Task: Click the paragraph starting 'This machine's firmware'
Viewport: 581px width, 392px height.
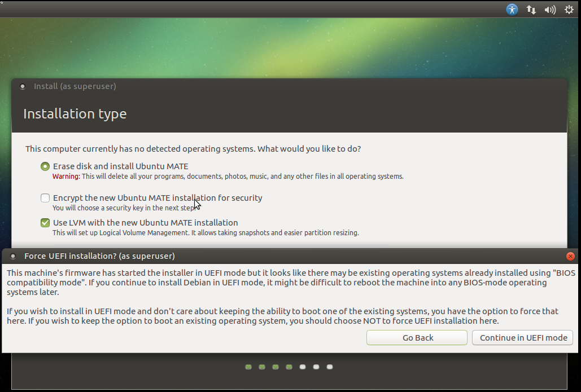Action: [291, 283]
